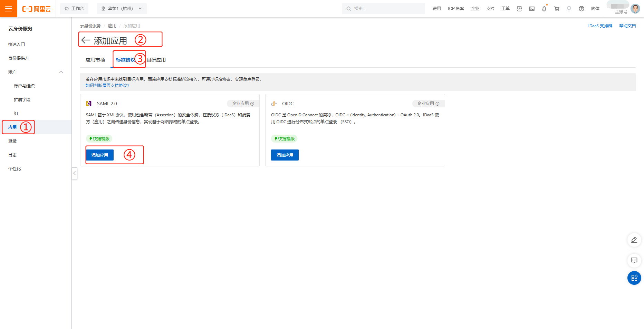Collapse the sidebar using the left arrow handle
Screen dimensions: 644x329
75,173
